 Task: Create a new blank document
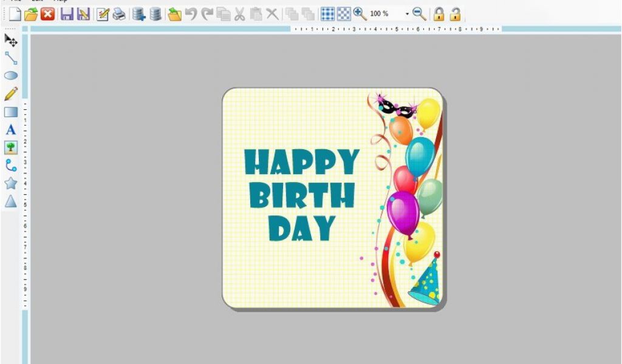pos(15,15)
